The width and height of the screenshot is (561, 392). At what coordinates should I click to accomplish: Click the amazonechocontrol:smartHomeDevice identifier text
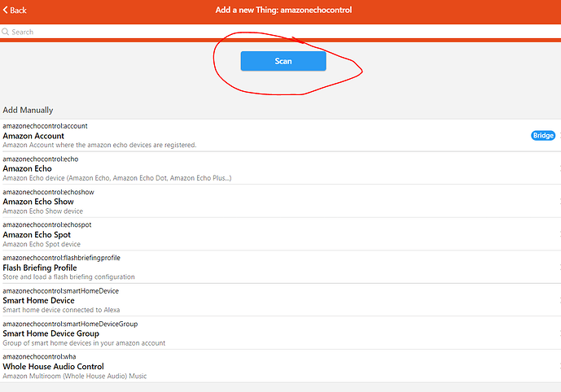click(60, 291)
